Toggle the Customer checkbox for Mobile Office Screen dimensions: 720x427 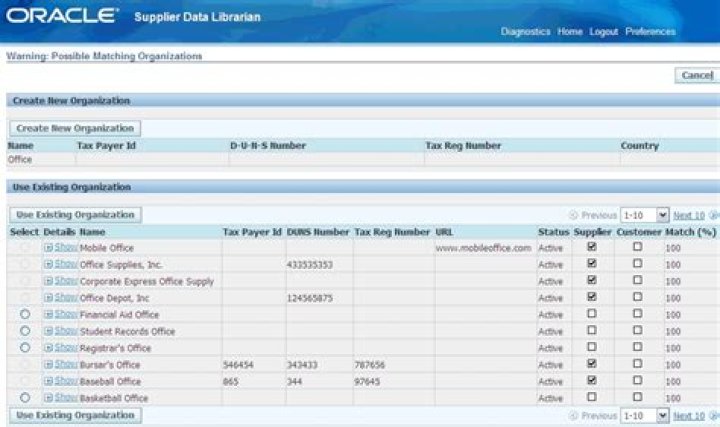pyautogui.click(x=637, y=247)
